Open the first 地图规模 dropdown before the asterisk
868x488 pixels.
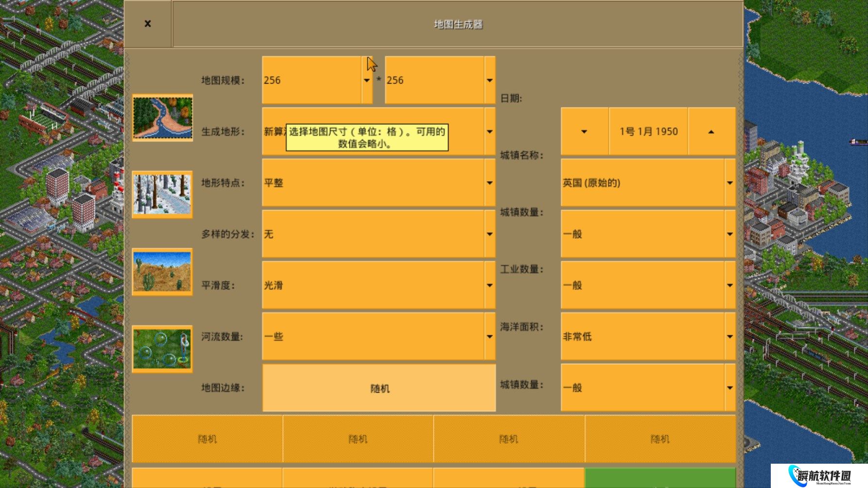click(x=317, y=80)
